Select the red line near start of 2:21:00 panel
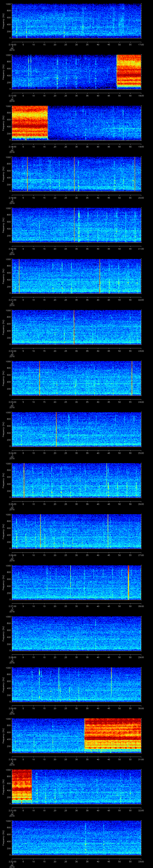 tap(19, 276)
